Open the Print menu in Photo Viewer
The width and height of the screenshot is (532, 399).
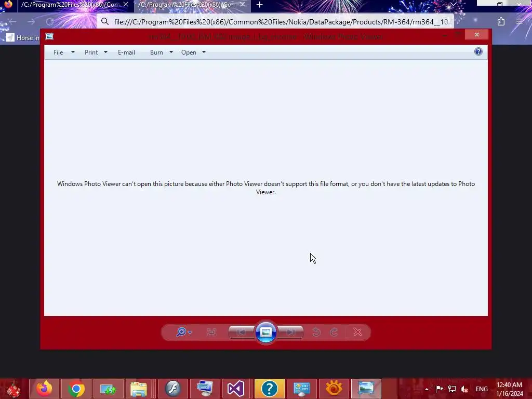91,52
